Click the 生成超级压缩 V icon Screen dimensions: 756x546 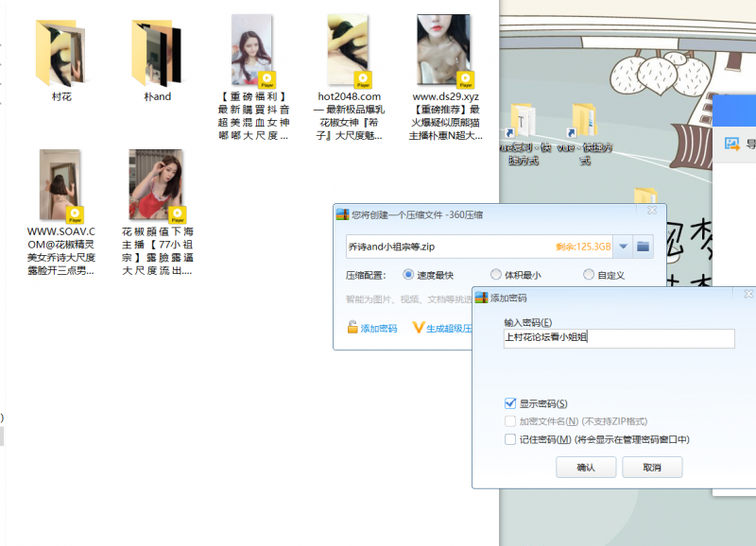tap(419, 328)
